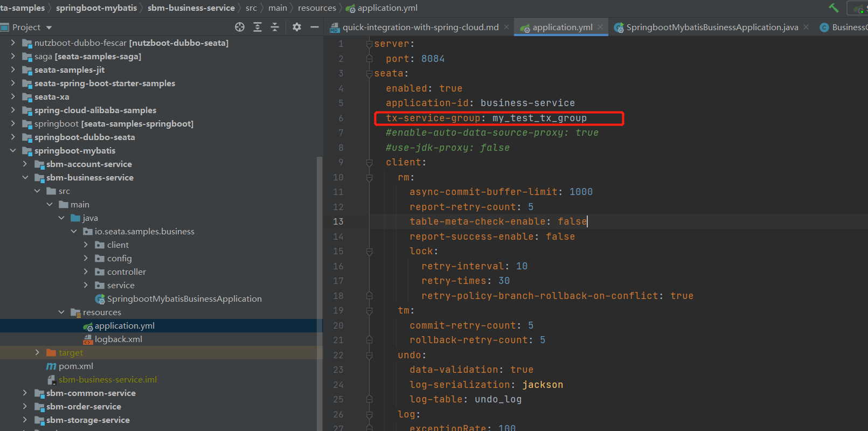Image resolution: width=868 pixels, height=431 pixels.
Task: Switch to SpringbootMybatisBusinessApplication.java tab
Action: 712,27
